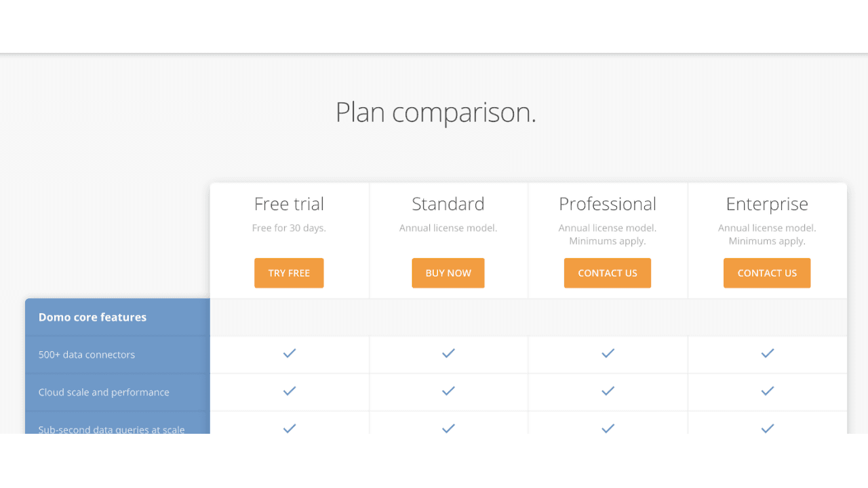Click Free trial checkmark for 500+ data connectors
The height and width of the screenshot is (488, 868).
coord(290,353)
